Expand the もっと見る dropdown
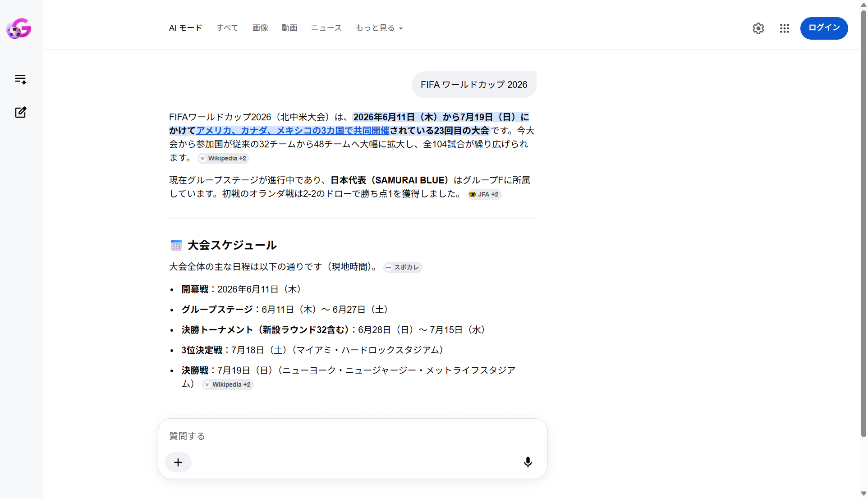The width and height of the screenshot is (868, 498). coord(379,28)
